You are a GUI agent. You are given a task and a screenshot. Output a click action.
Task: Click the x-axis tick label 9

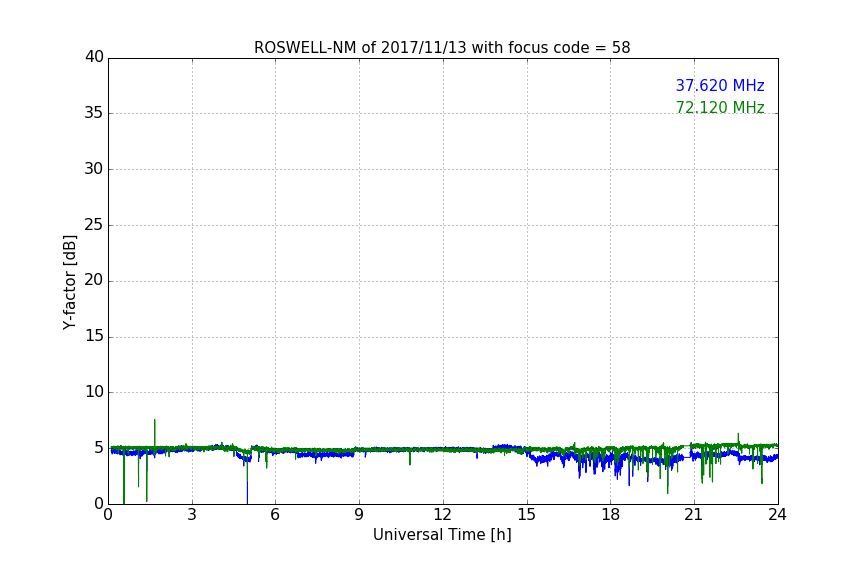359,515
